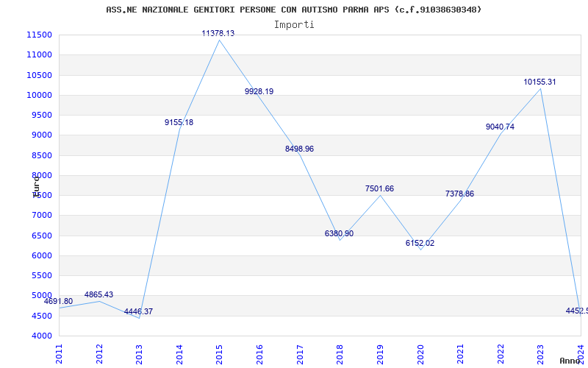588x368 pixels.
Task: Click y-axis value 6000
Action: (41, 255)
